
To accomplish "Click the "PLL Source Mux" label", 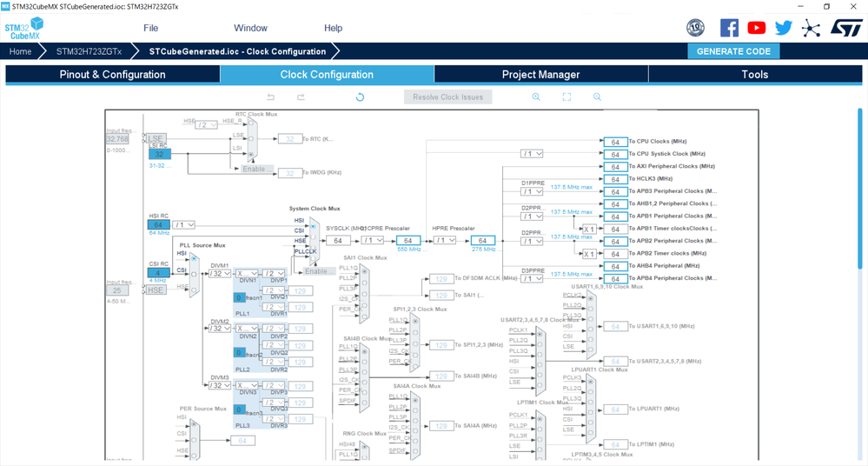I will 202,245.
